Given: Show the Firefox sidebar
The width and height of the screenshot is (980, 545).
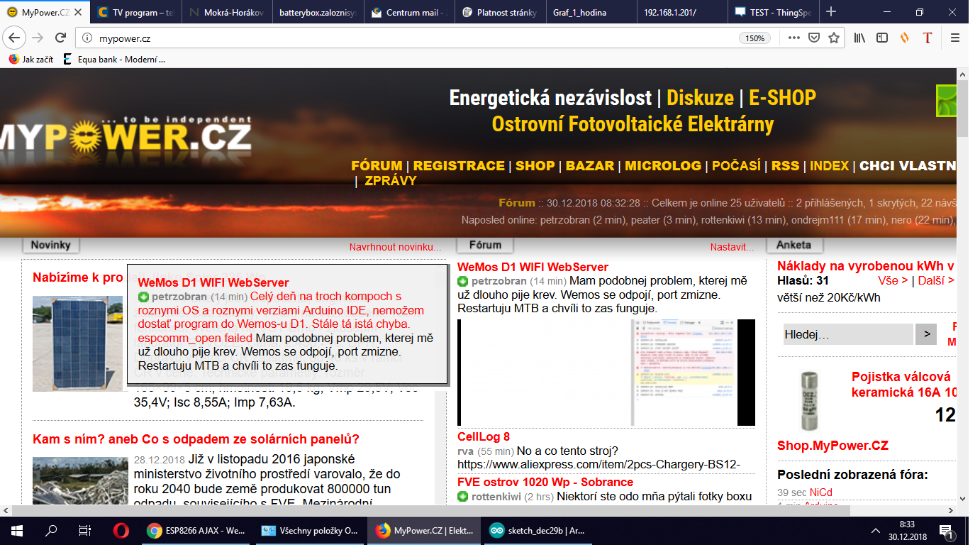Looking at the screenshot, I should (881, 38).
